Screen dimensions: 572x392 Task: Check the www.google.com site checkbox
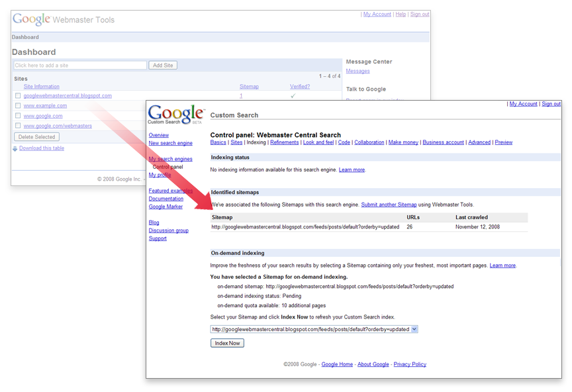pyautogui.click(x=17, y=116)
